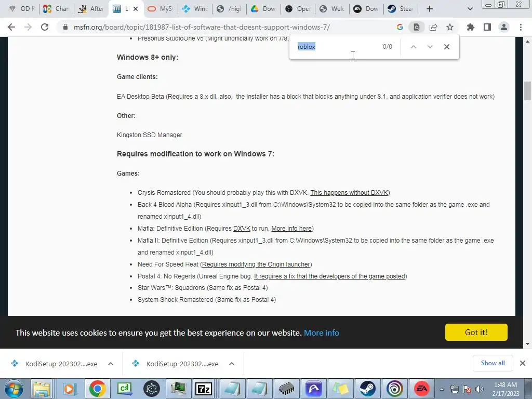Viewport: 532px width, 399px height.
Task: Open 7-Zip from taskbar
Action: point(203,389)
